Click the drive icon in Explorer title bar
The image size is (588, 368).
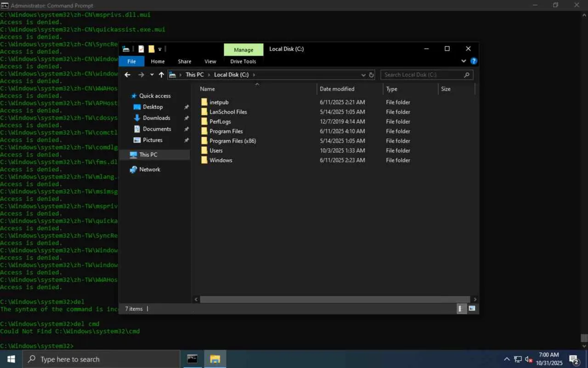pyautogui.click(x=125, y=49)
